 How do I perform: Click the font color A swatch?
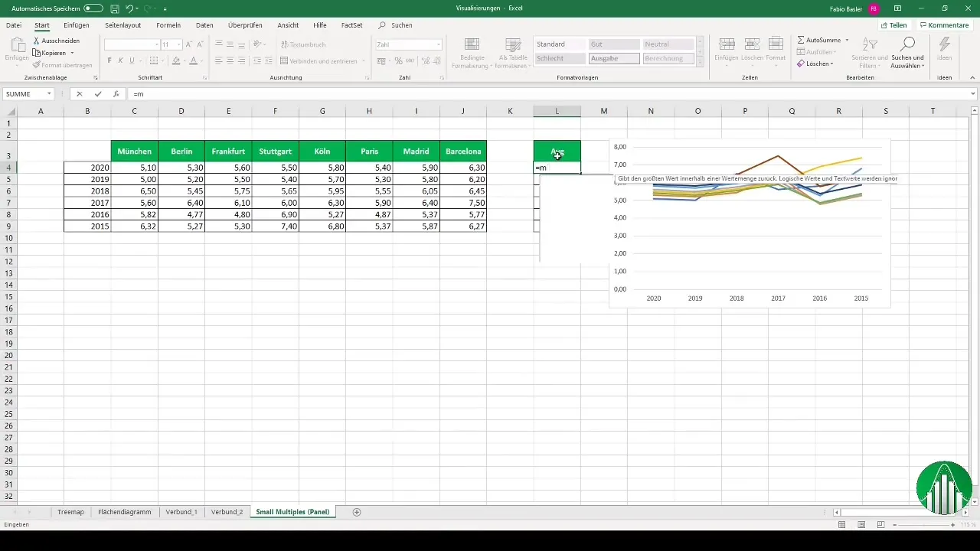(x=193, y=60)
